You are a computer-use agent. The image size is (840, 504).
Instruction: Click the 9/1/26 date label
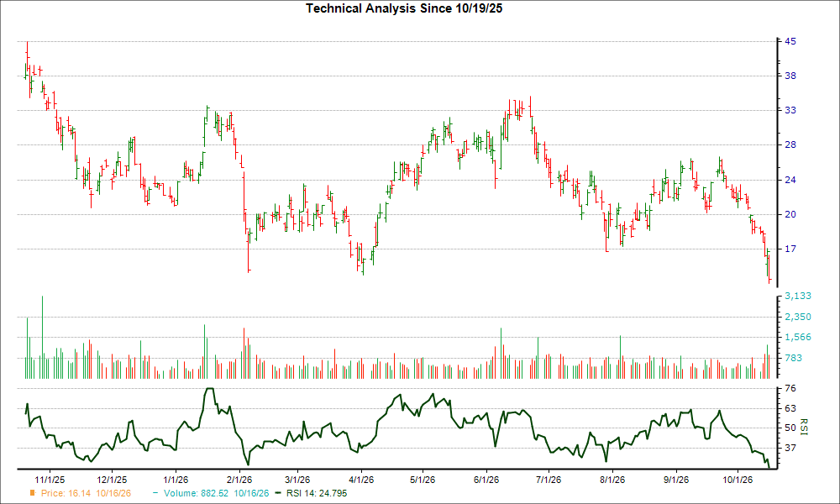click(x=676, y=480)
